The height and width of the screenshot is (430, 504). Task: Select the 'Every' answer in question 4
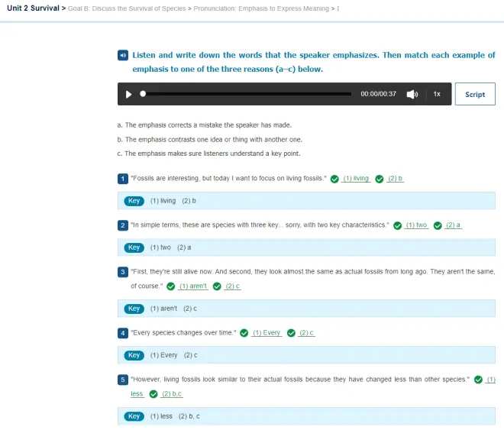(x=267, y=333)
